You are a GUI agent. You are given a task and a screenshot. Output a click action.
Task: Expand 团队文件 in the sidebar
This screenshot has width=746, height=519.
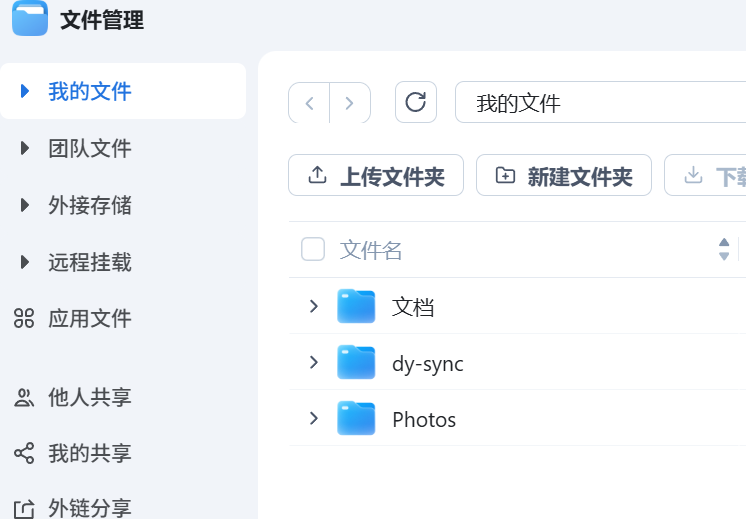click(x=25, y=149)
